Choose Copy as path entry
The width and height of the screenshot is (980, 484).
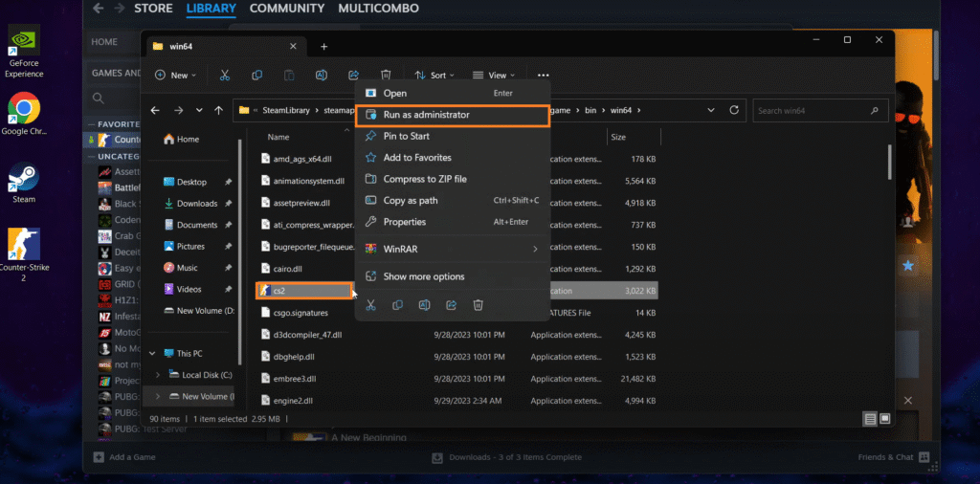453,201
